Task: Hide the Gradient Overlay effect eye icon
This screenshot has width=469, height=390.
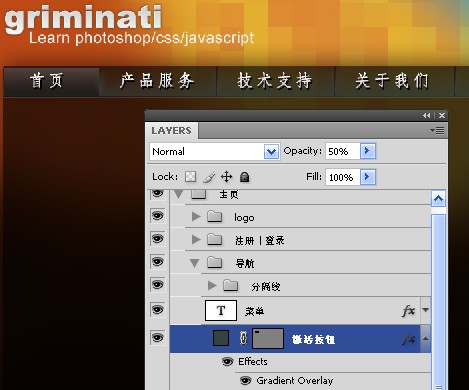Action: [x=246, y=380]
